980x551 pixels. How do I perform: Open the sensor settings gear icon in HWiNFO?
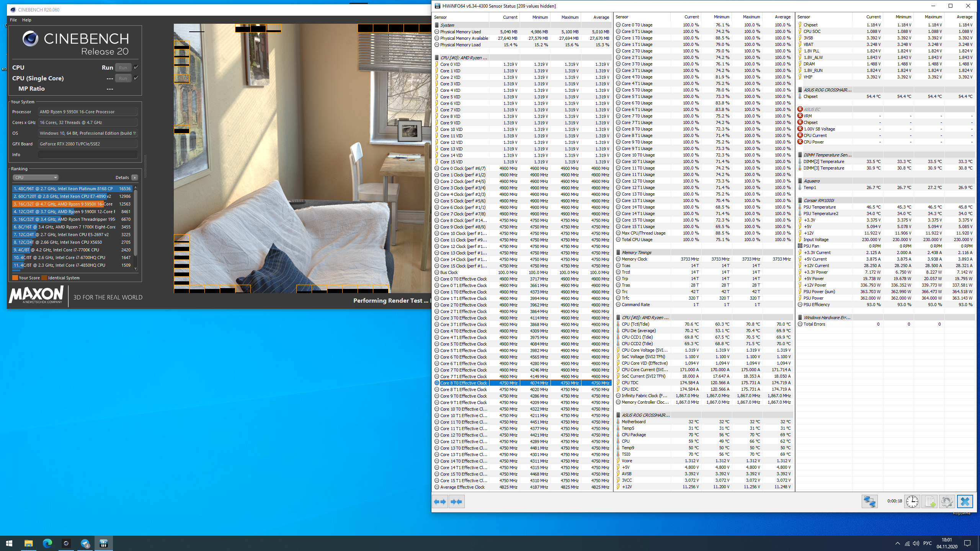947,501
